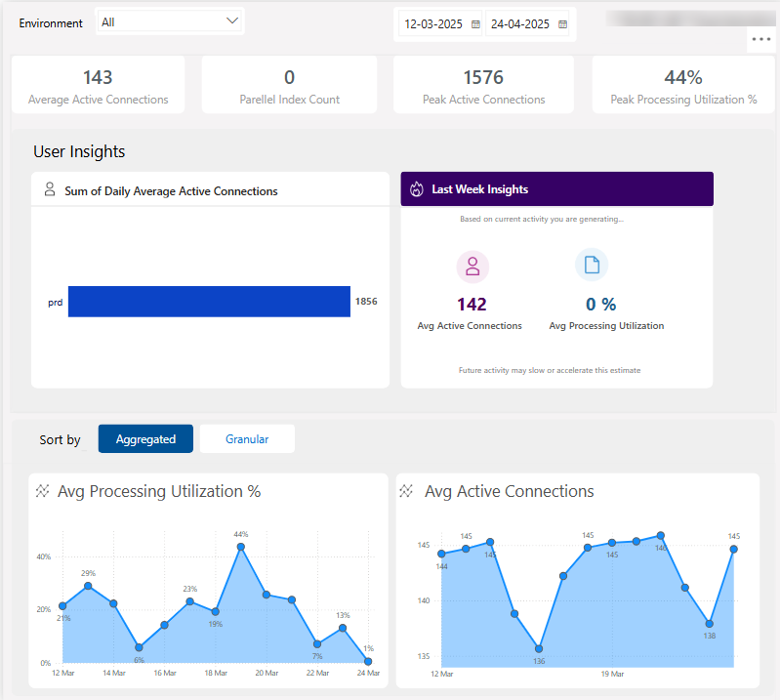Click the chart icon beside Avg Processing Utilization
Image resolution: width=780 pixels, height=700 pixels.
click(x=43, y=491)
